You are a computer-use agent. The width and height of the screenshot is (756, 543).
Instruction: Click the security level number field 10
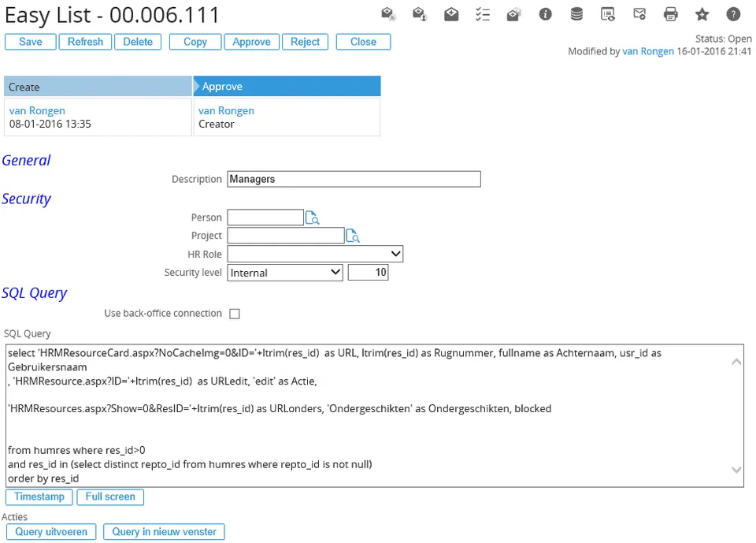point(368,272)
